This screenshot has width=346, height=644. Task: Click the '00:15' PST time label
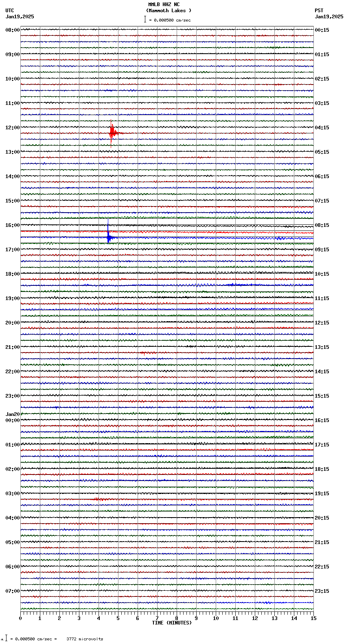322,30
